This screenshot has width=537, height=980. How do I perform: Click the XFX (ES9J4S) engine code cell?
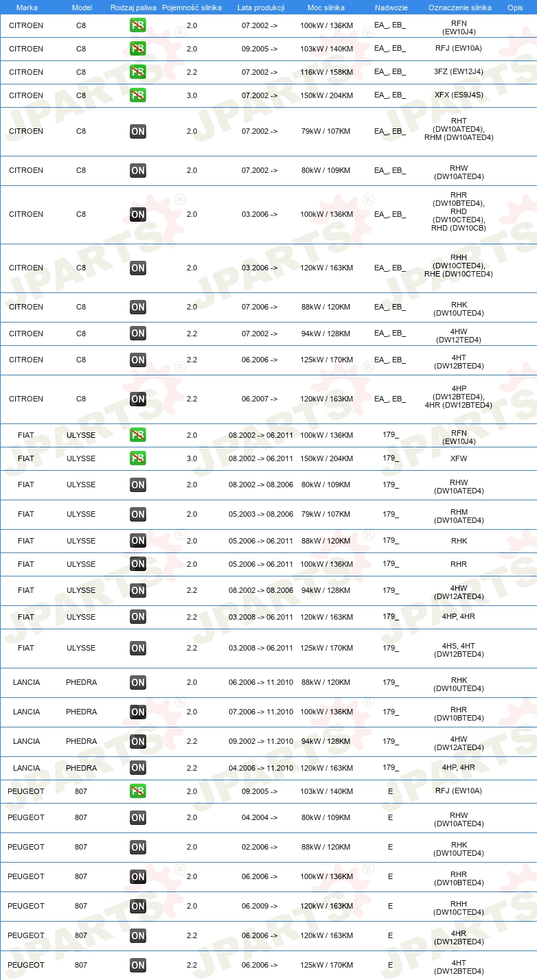[x=459, y=95]
